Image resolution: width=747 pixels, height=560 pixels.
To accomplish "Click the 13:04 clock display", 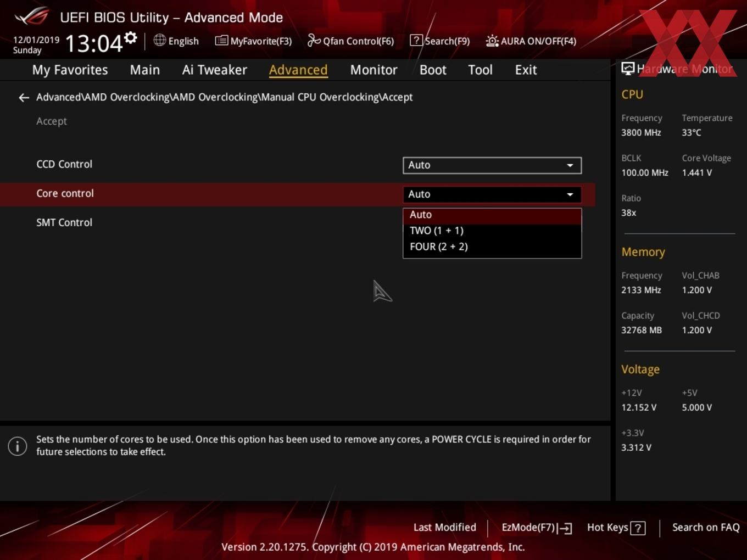I will tap(94, 43).
